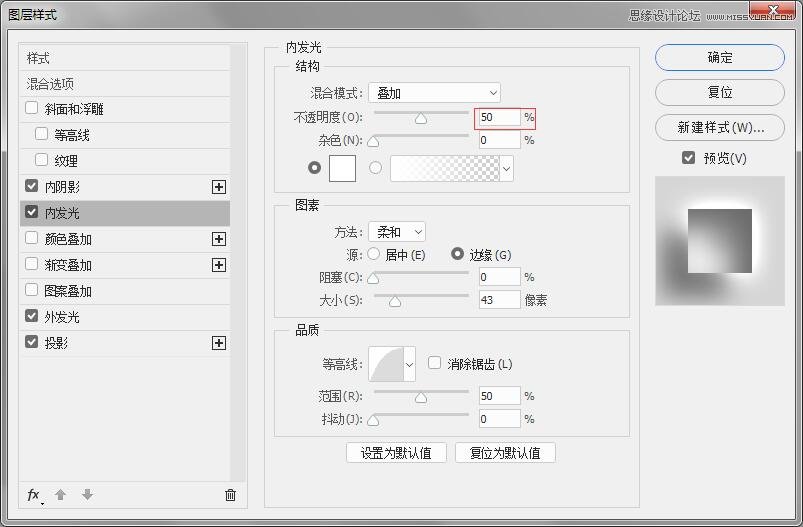The height and width of the screenshot is (527, 803).
Task: Uncheck the 内阴影 effect
Action: [32, 186]
